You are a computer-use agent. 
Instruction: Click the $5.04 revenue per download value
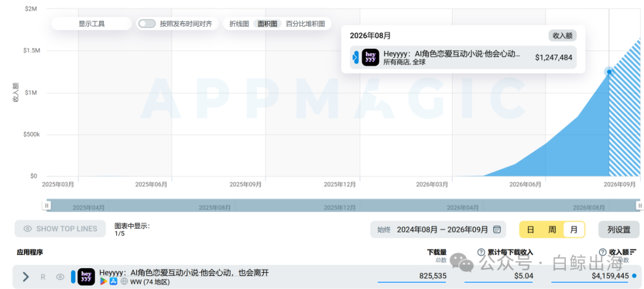524,276
